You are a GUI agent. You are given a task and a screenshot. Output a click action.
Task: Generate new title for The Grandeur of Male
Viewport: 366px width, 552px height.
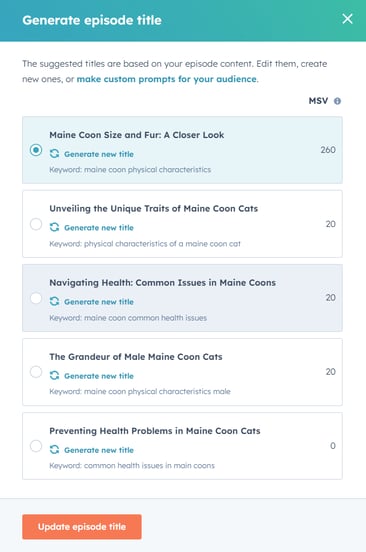click(x=99, y=376)
